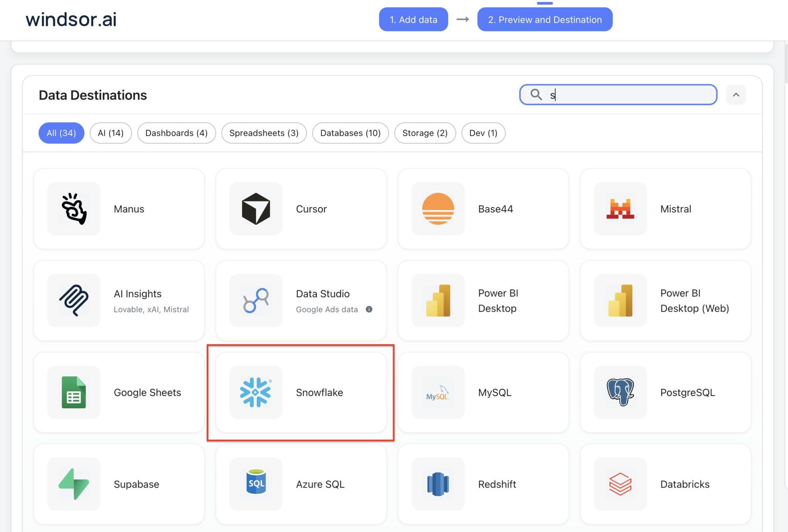This screenshot has width=788, height=532.
Task: Click the Snowflake logo icon
Action: tap(256, 392)
